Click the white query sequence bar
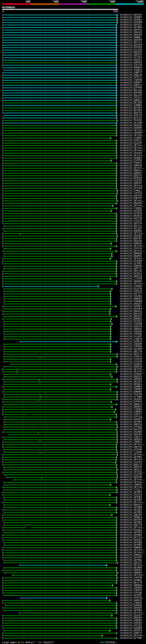This screenshot has height=644, width=146. tap(60, 10)
